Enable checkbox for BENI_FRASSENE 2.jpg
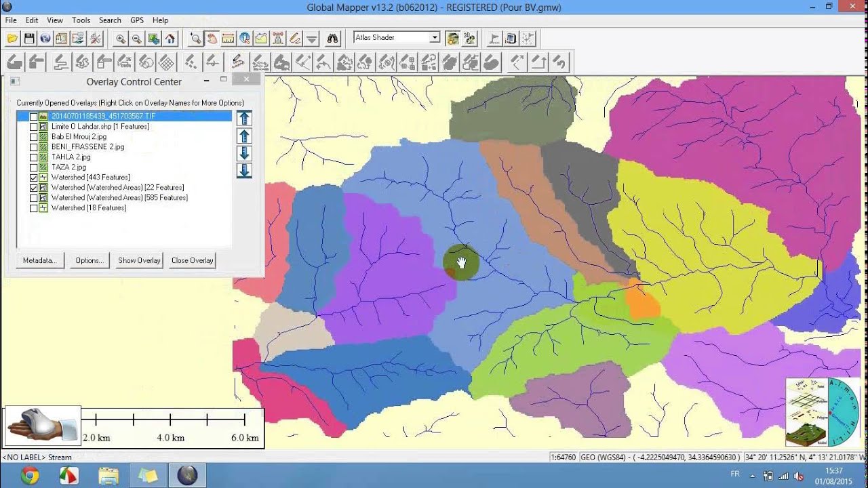The height and width of the screenshot is (488, 868). click(x=33, y=147)
